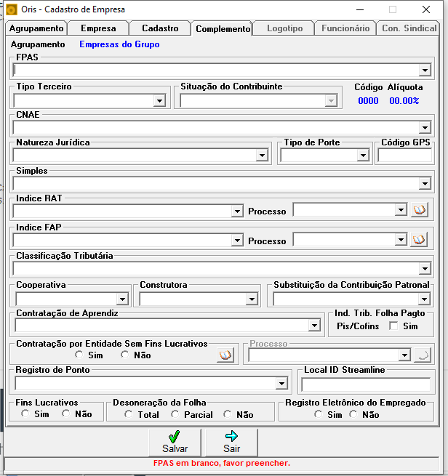Click the Oris app icon in title bar
Screen dimensions: 448x476
pyautogui.click(x=11, y=9)
